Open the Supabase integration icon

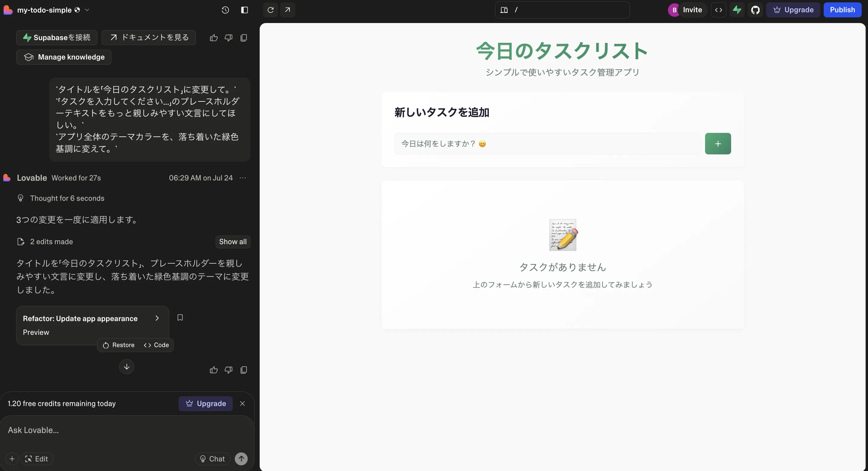[x=737, y=10]
